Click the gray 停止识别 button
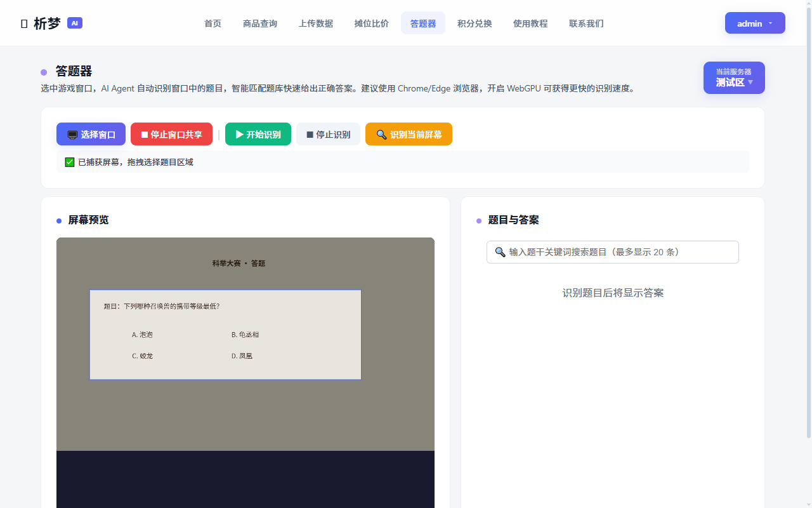 coord(328,134)
